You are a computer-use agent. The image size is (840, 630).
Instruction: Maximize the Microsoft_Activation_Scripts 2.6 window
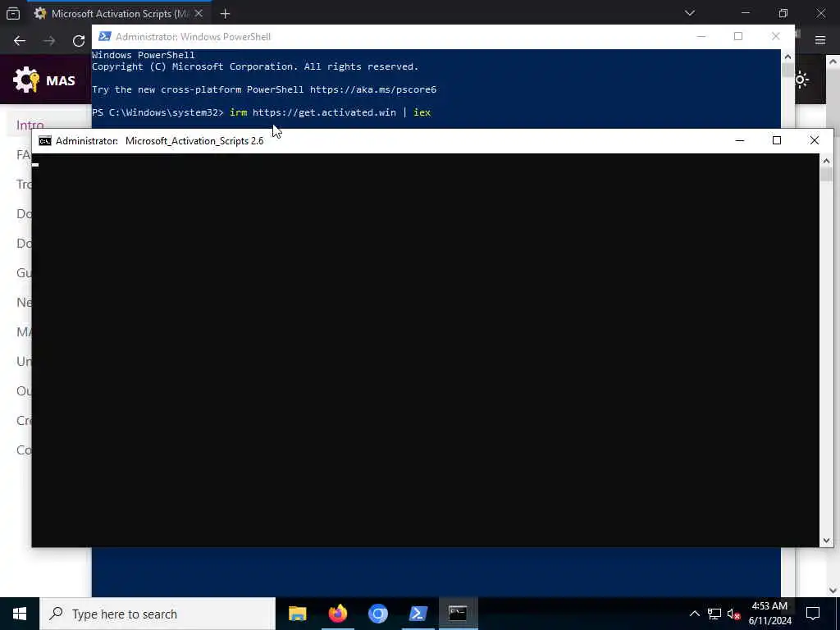point(777,140)
